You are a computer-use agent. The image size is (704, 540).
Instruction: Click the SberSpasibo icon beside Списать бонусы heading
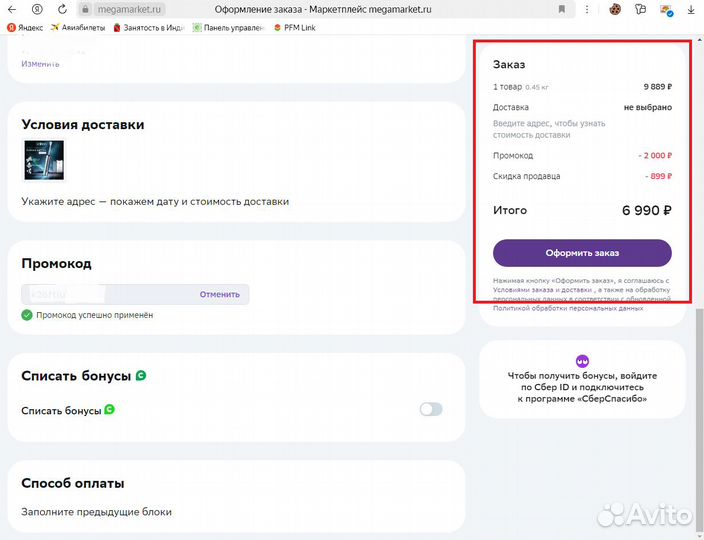[x=141, y=375]
